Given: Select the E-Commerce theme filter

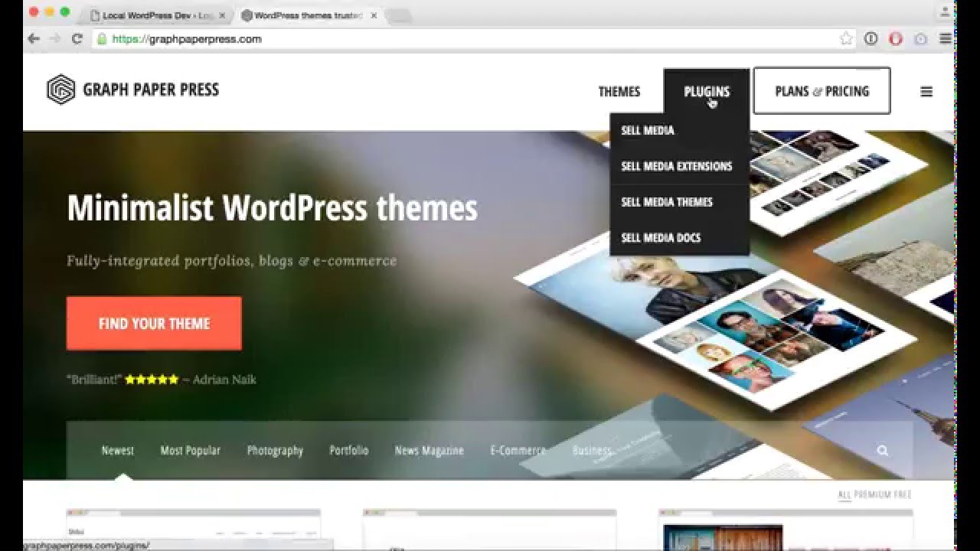Looking at the screenshot, I should [518, 451].
